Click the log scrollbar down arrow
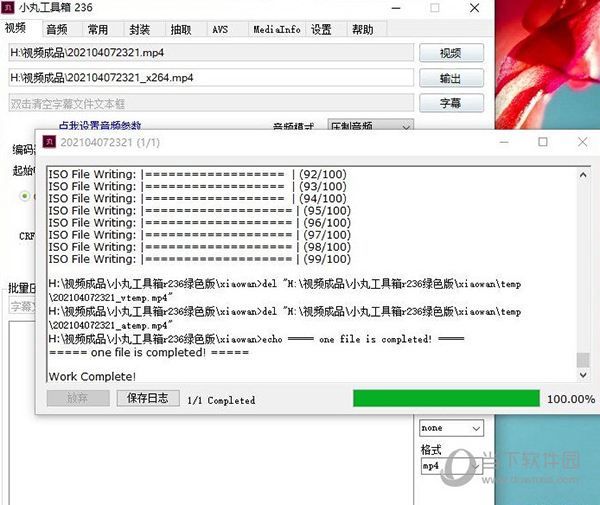The height and width of the screenshot is (505, 600). click(x=583, y=375)
